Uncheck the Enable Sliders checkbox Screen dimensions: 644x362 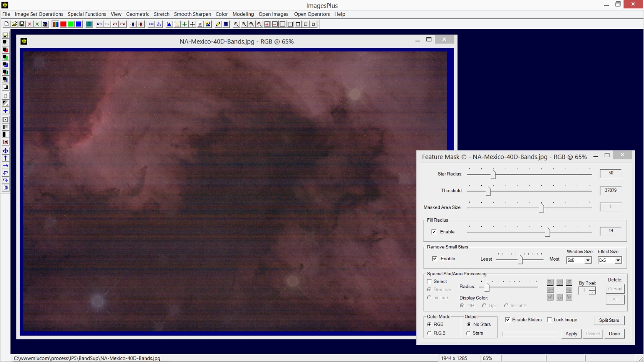coord(508,320)
